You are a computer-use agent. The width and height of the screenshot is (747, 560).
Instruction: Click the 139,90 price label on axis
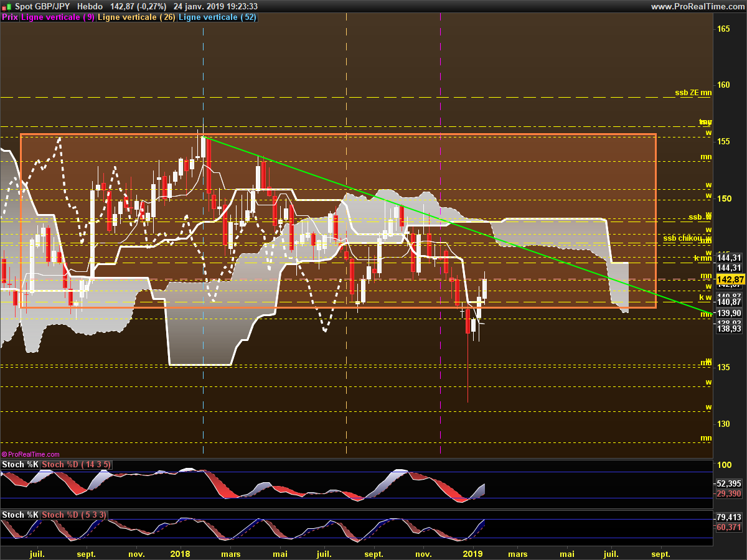pyautogui.click(x=729, y=313)
